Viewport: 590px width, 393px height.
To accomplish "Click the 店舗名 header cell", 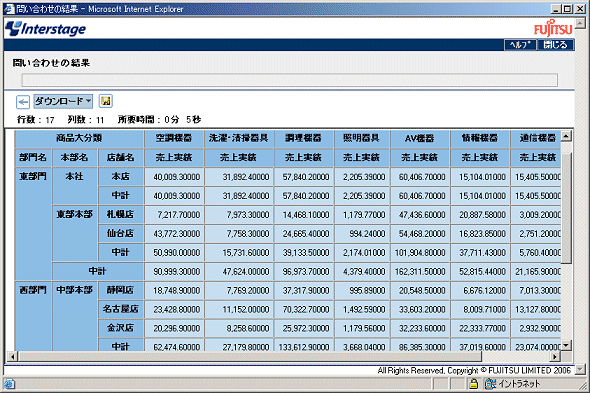I will (x=121, y=157).
